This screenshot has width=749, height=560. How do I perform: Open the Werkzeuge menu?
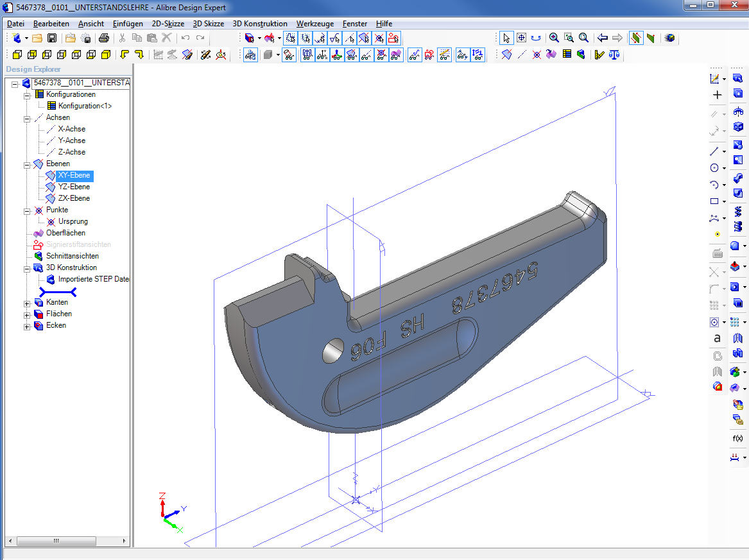click(314, 23)
